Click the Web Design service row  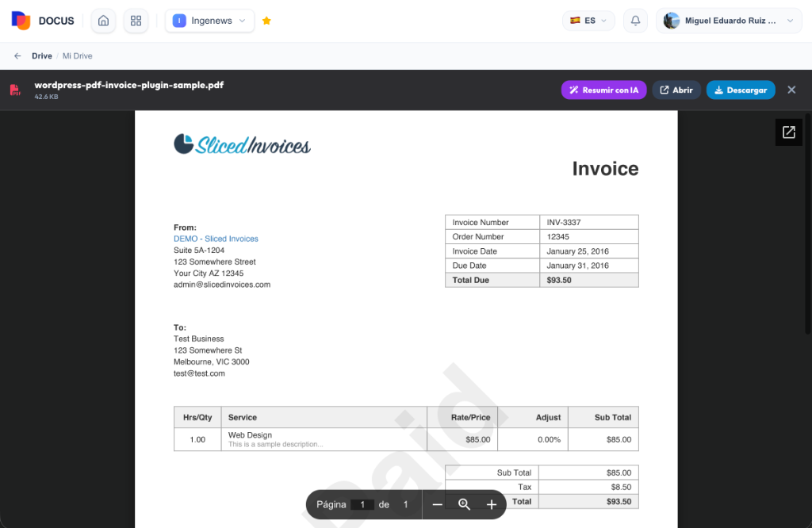click(x=406, y=439)
